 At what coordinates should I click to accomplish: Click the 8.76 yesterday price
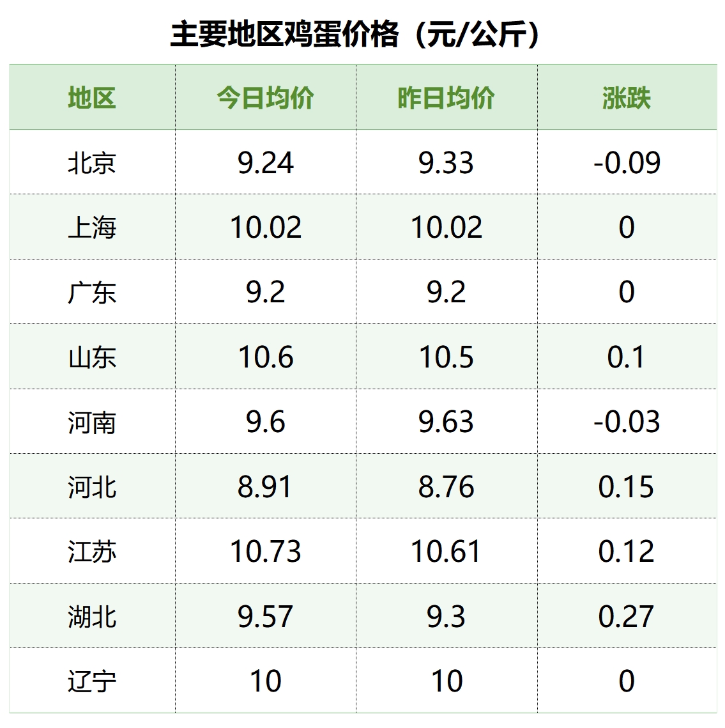pos(446,486)
